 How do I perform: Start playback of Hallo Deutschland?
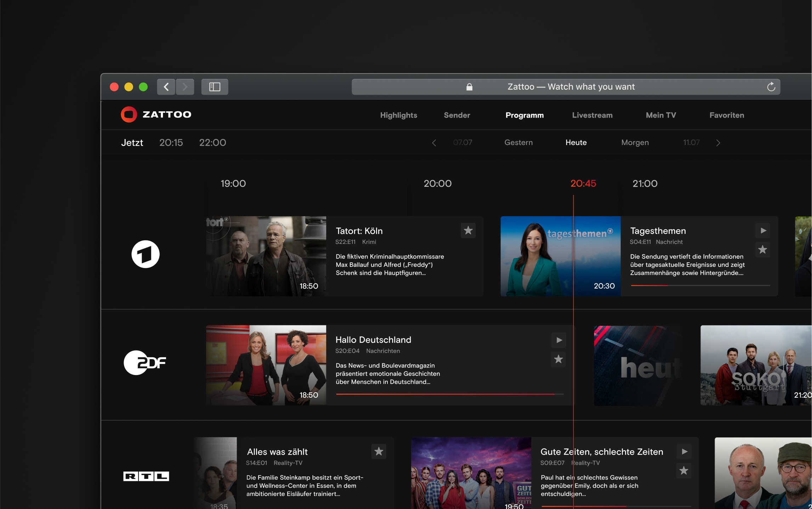tap(559, 340)
